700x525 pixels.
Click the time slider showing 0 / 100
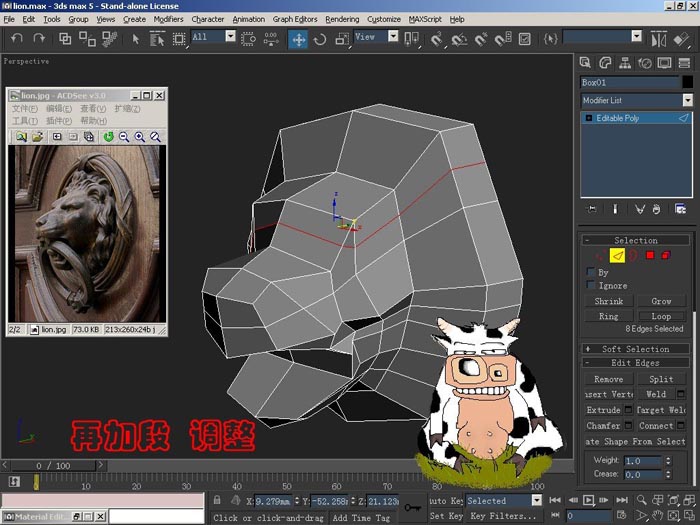point(53,466)
